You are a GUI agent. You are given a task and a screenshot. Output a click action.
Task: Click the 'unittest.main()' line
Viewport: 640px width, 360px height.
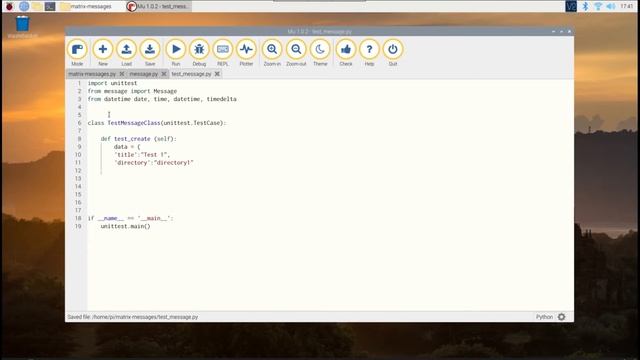[x=125, y=226]
